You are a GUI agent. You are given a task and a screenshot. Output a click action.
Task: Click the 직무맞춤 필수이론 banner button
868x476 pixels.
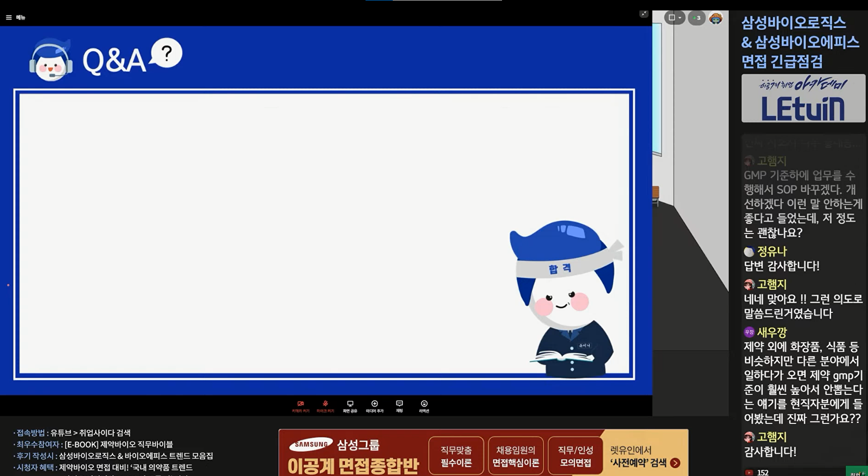tap(456, 456)
